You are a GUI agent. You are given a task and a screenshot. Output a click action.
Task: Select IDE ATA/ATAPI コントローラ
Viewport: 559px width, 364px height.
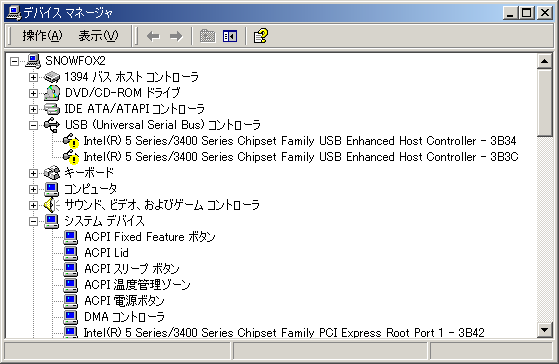point(134,109)
